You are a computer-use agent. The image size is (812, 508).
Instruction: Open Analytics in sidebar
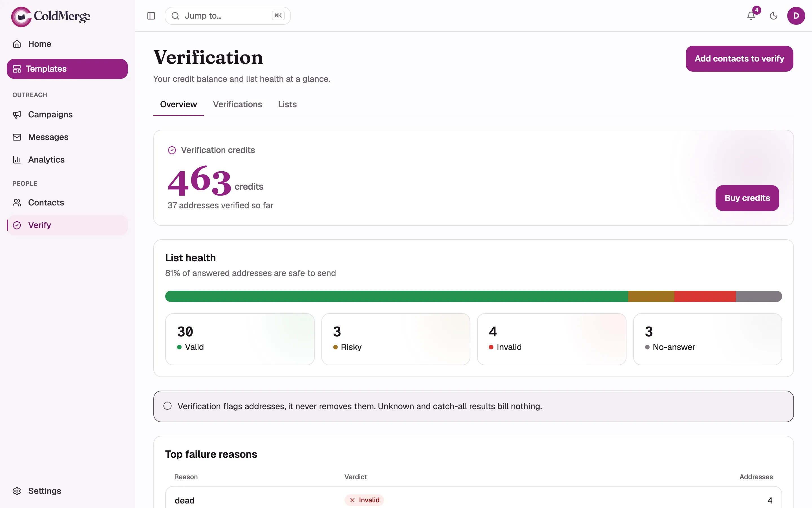67,159
